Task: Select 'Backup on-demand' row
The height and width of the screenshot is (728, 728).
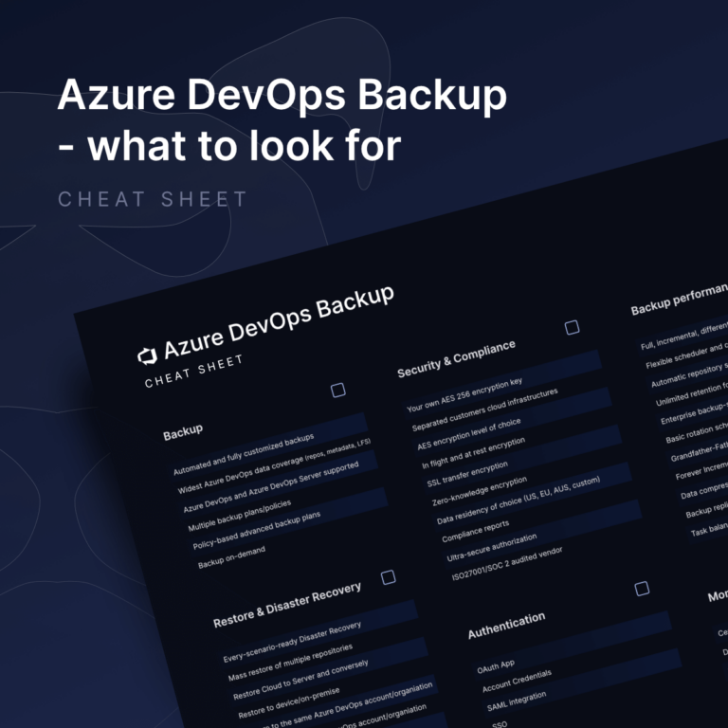Action: coord(231,556)
